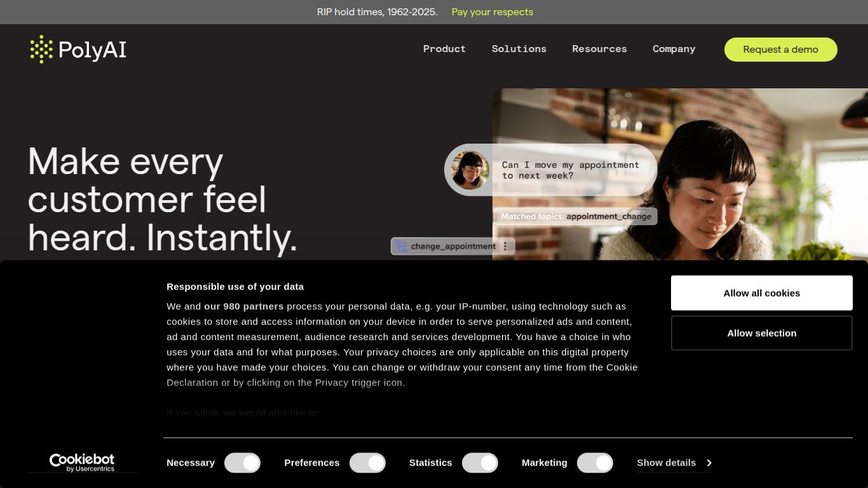Click the flow icon on change_appointment chip
The width and height of the screenshot is (868, 488).
(402, 247)
